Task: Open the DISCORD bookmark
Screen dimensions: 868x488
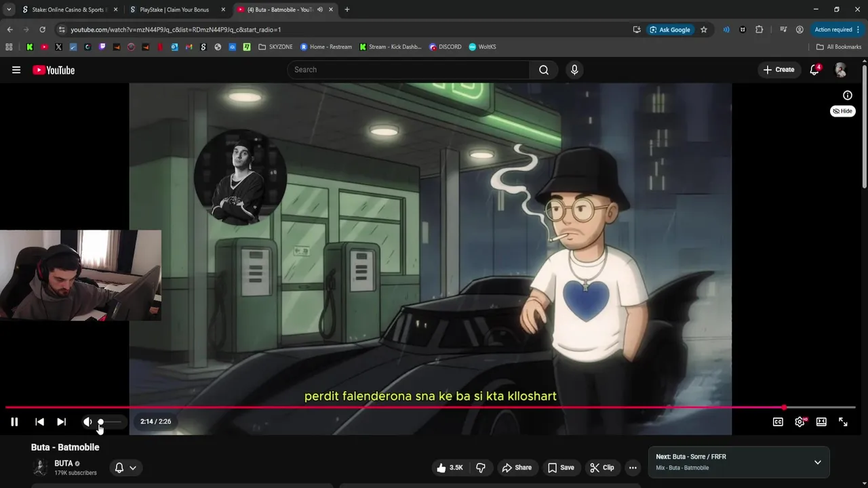Action: [x=446, y=47]
